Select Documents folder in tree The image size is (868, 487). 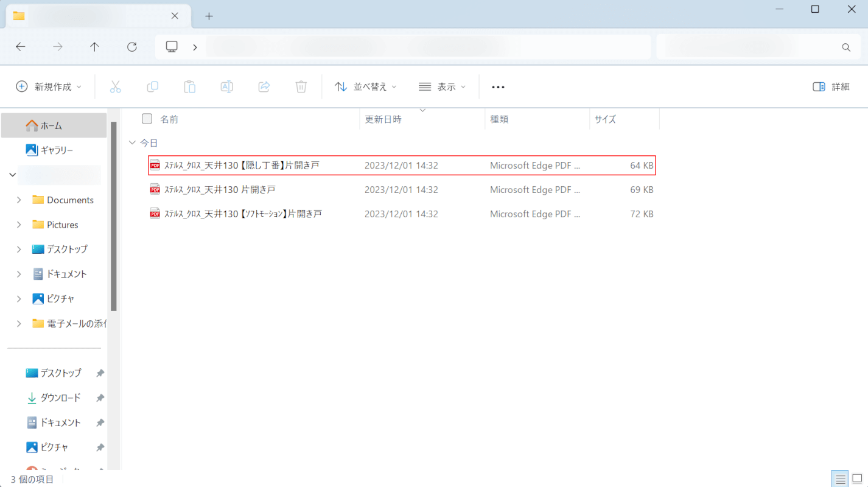point(70,200)
